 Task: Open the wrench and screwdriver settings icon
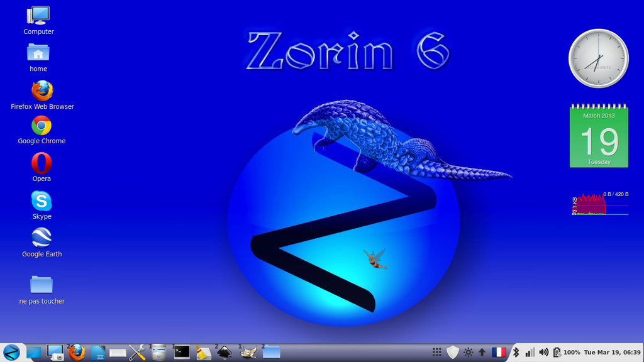point(137,353)
